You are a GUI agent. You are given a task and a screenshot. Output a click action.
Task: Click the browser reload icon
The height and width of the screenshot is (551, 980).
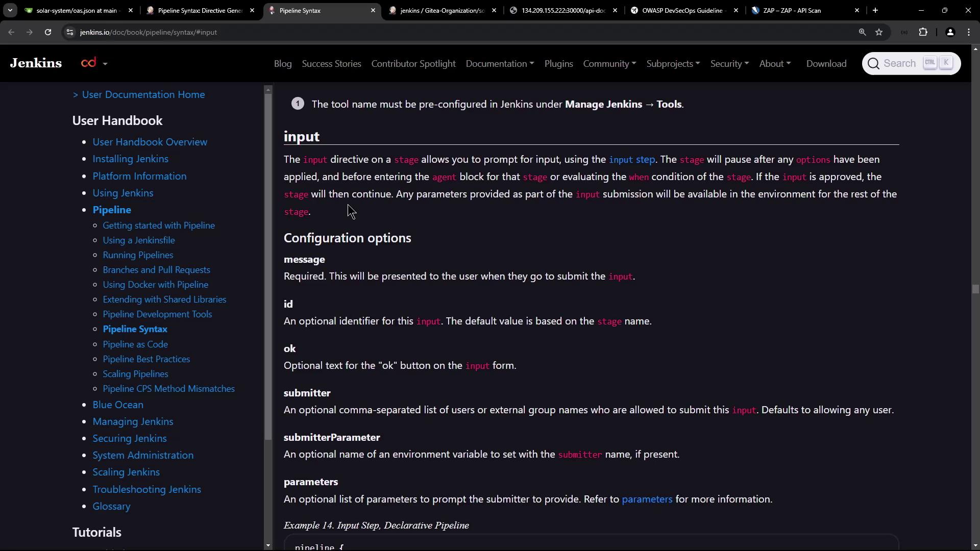[x=48, y=32]
